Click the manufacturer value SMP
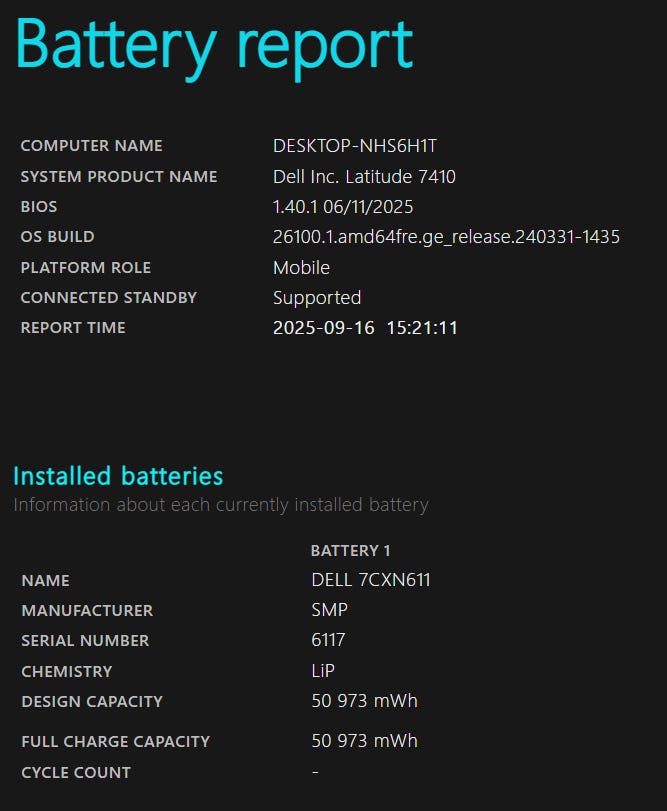Viewport: 667px width, 811px height. point(330,610)
